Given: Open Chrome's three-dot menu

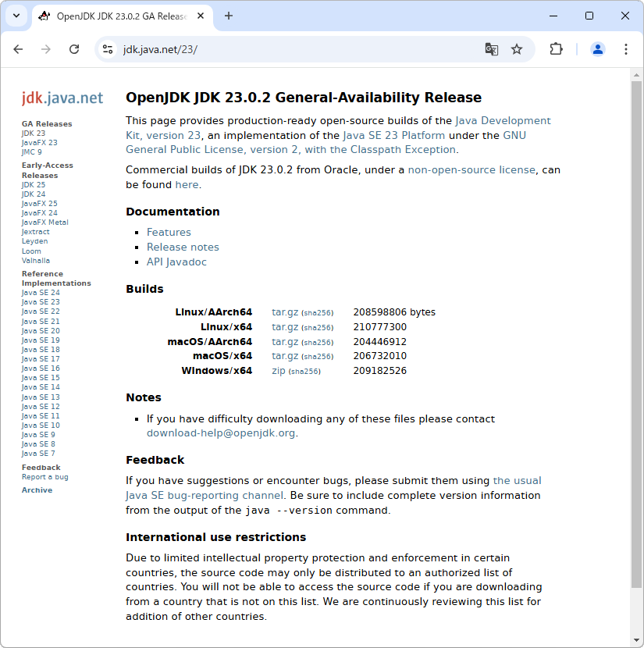Looking at the screenshot, I should pos(627,48).
